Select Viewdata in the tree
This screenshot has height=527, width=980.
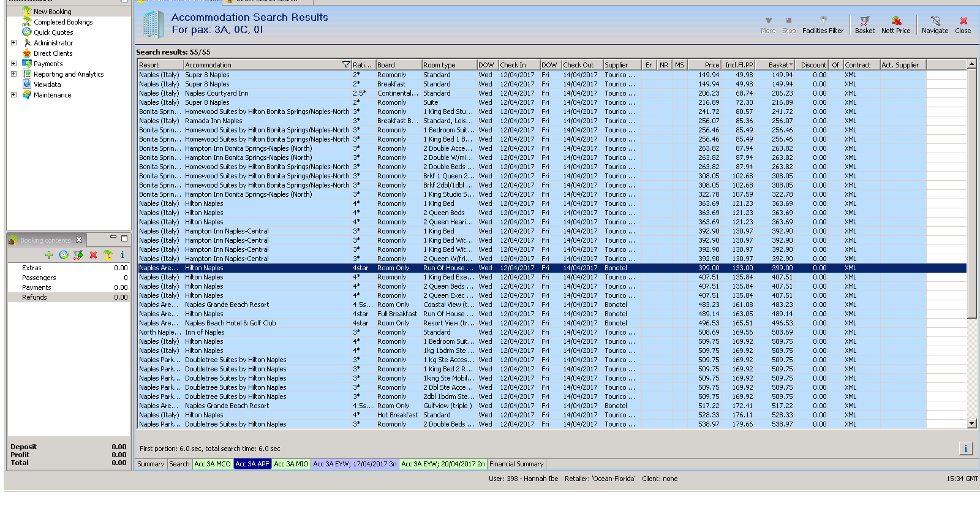click(47, 85)
